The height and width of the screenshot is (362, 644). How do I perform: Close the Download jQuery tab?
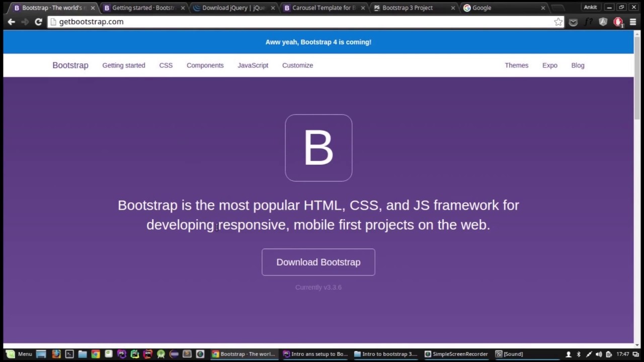tap(273, 8)
